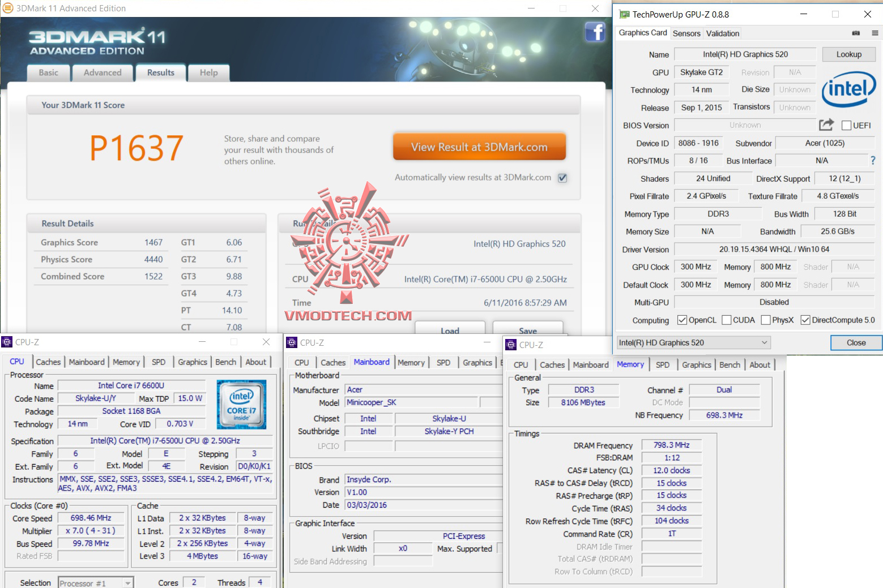The image size is (883, 588).
Task: Open the Validation tab in GPU-Z
Action: click(723, 33)
